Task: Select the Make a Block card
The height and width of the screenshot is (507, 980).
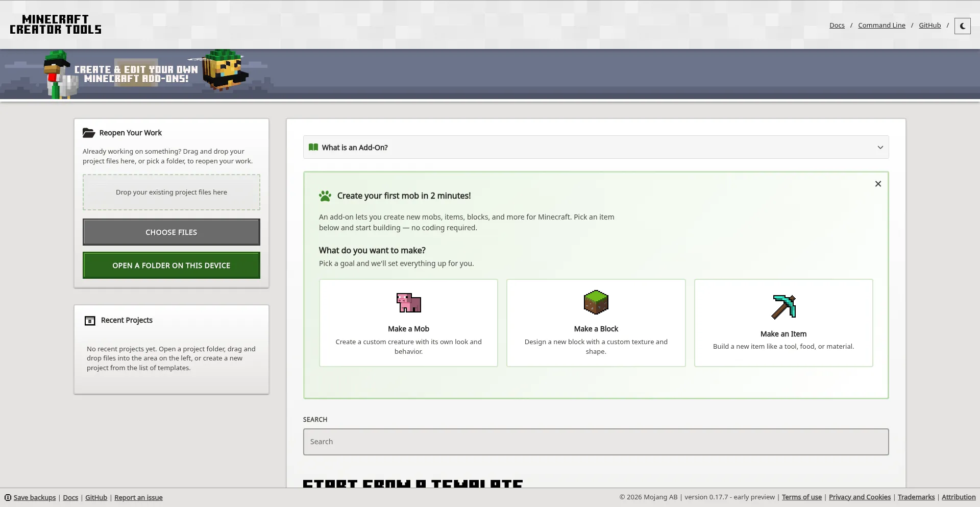Action: 596,323
